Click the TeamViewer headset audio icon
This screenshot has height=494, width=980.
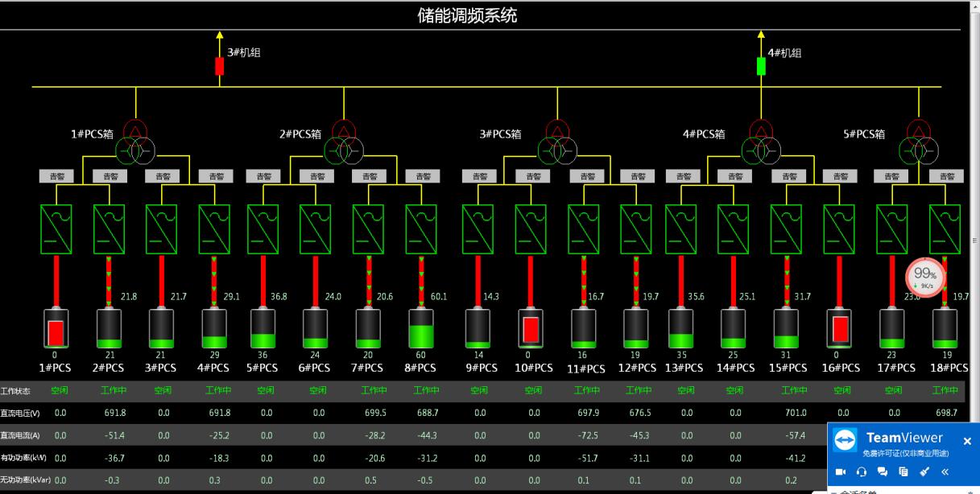pyautogui.click(x=862, y=472)
